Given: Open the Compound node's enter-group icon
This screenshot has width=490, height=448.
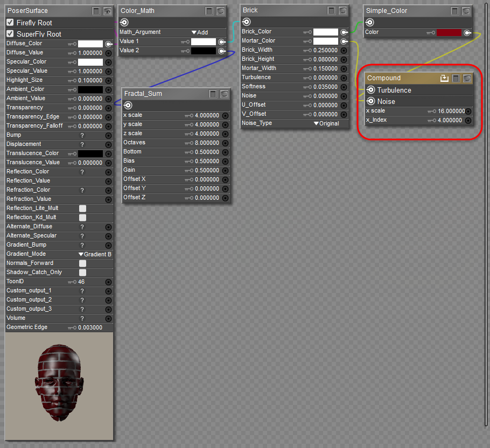Looking at the screenshot, I should tap(444, 78).
